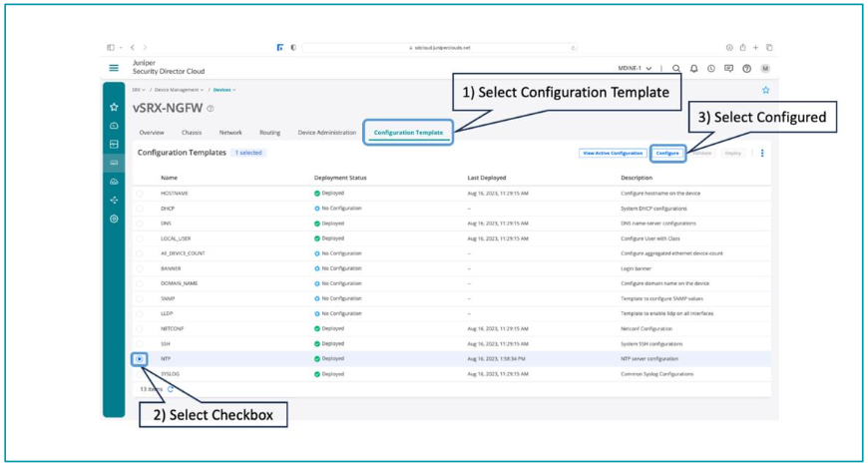The image size is (868, 466).
Task: Open the three-dot more options menu
Action: (x=763, y=153)
